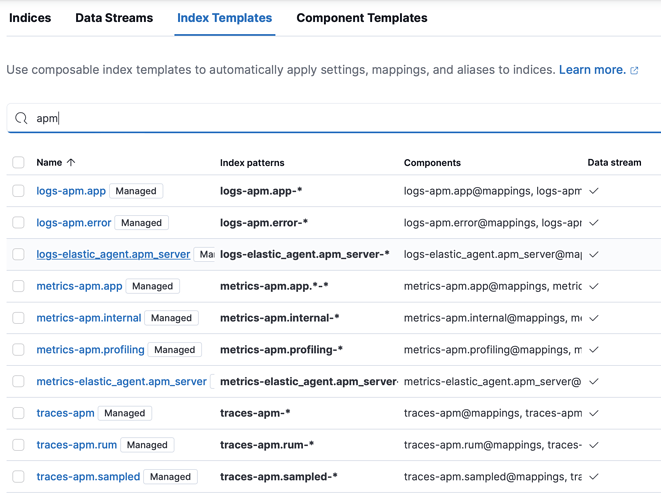Focus the template search field containing apm

tap(340, 118)
